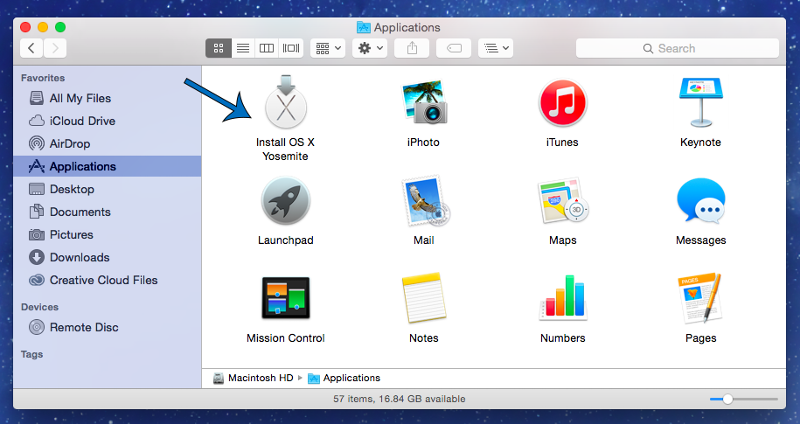Click the Devices section header

tap(40, 307)
